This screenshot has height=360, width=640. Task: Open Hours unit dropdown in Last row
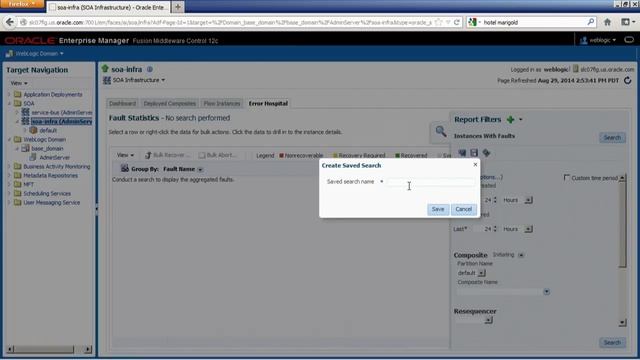pos(528,229)
